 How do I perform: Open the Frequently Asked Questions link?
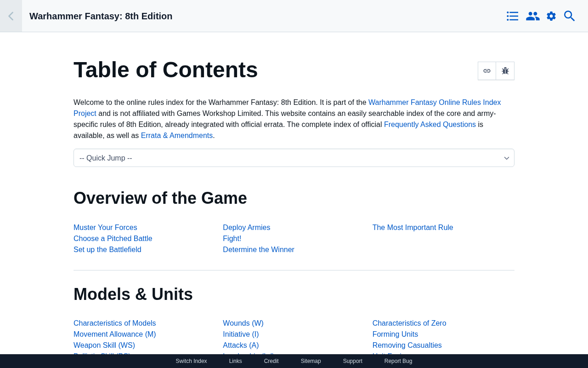430,124
